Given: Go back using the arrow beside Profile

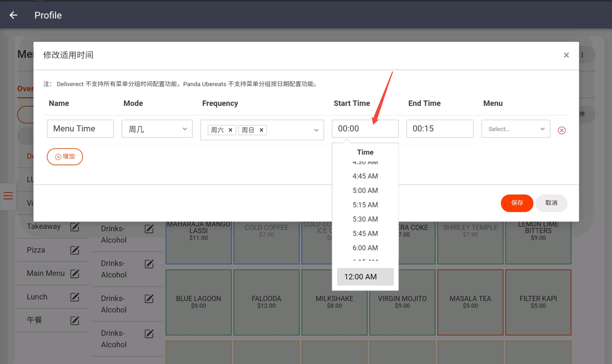Looking at the screenshot, I should 14,15.
